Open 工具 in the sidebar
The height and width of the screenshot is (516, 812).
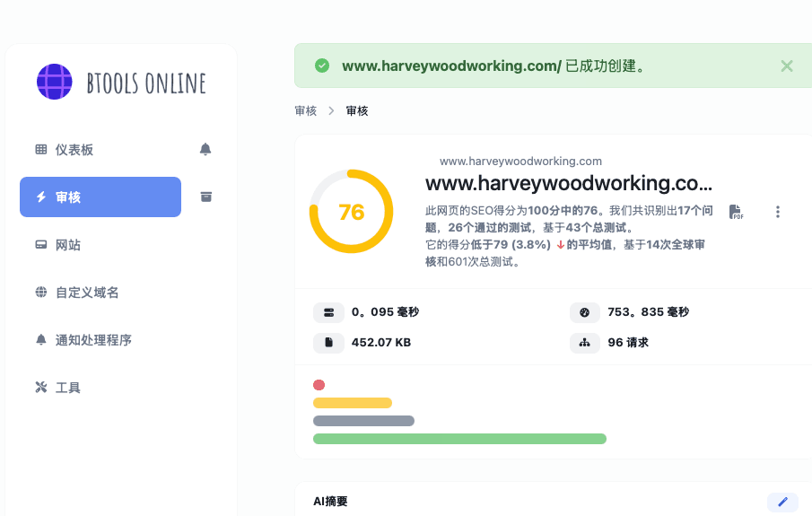tap(67, 388)
